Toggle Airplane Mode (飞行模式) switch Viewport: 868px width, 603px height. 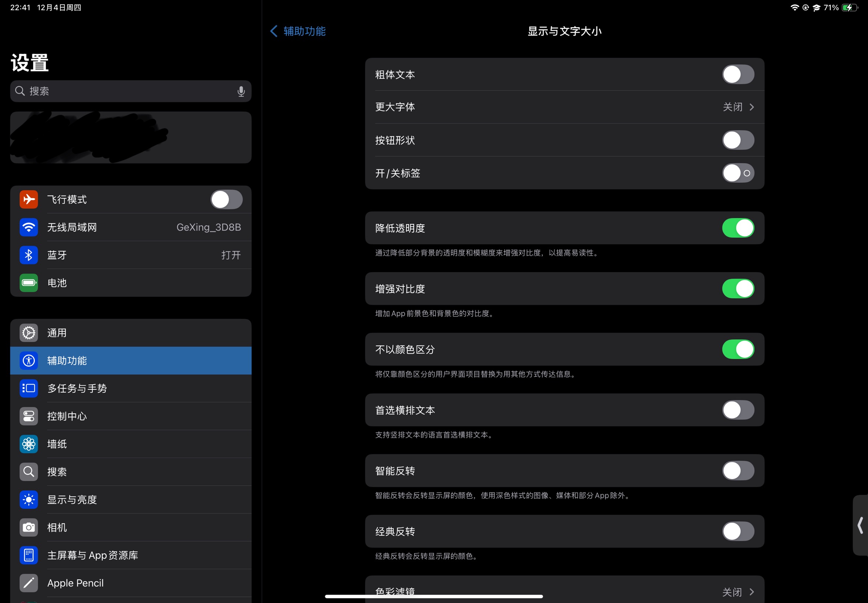[226, 200]
